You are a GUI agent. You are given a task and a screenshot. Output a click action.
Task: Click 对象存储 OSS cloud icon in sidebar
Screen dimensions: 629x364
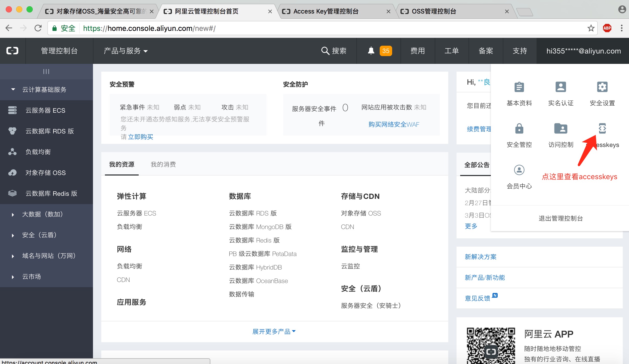[x=12, y=173]
